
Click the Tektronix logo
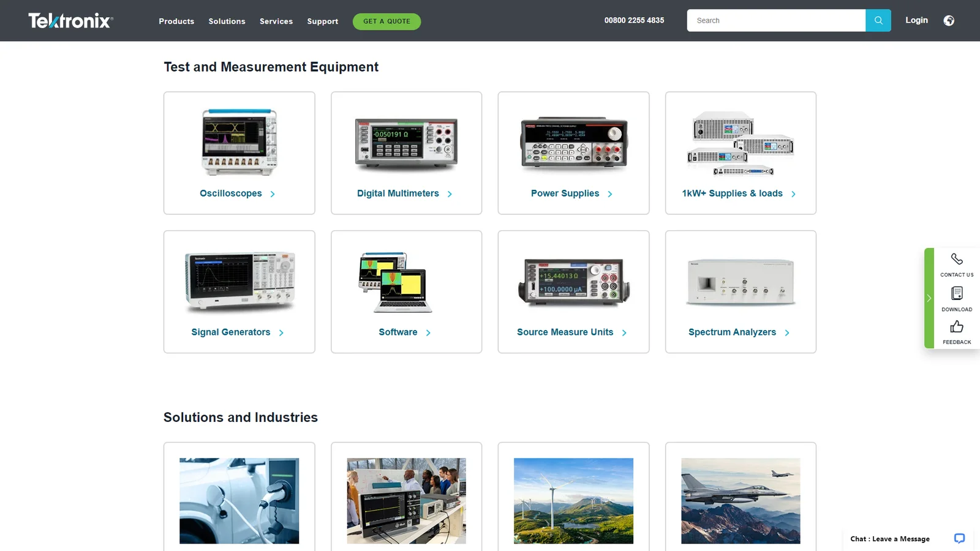click(70, 21)
